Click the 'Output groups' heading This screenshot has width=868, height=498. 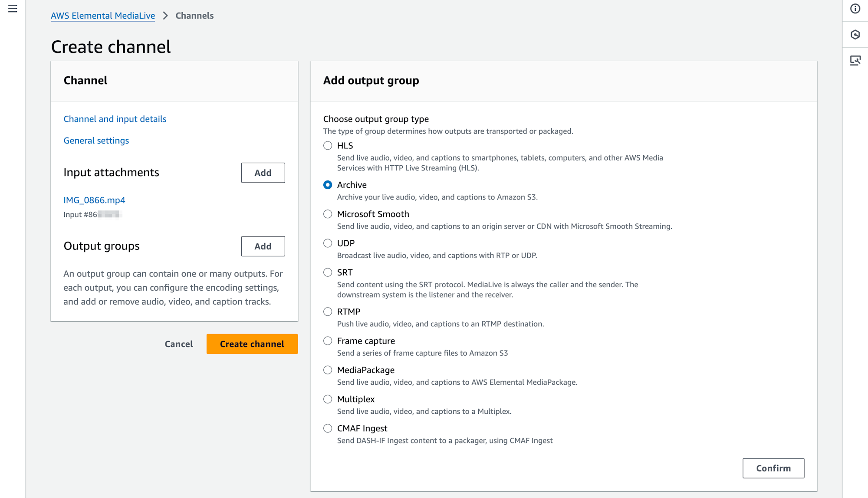[102, 246]
